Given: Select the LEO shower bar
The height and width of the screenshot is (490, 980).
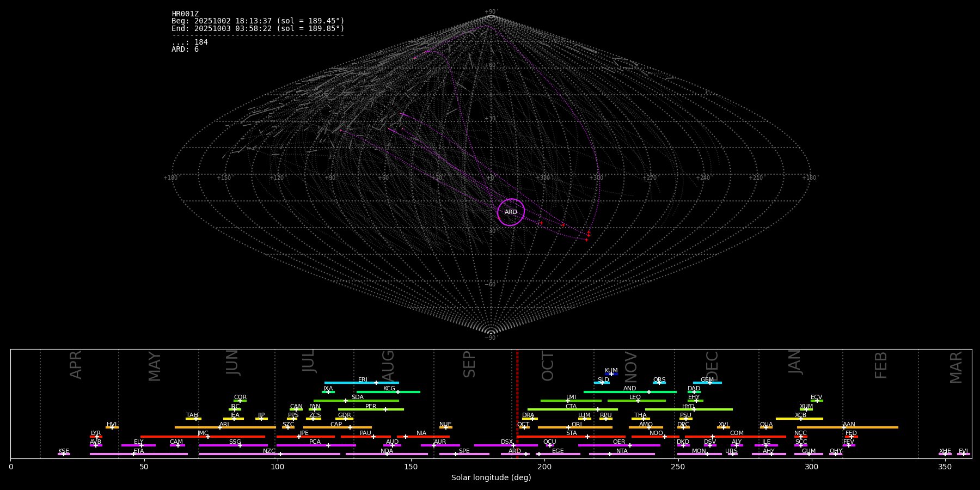Looking at the screenshot, I should click(x=636, y=401).
